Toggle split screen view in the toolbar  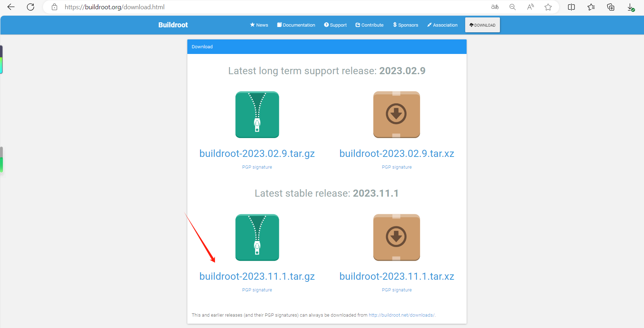tap(571, 7)
